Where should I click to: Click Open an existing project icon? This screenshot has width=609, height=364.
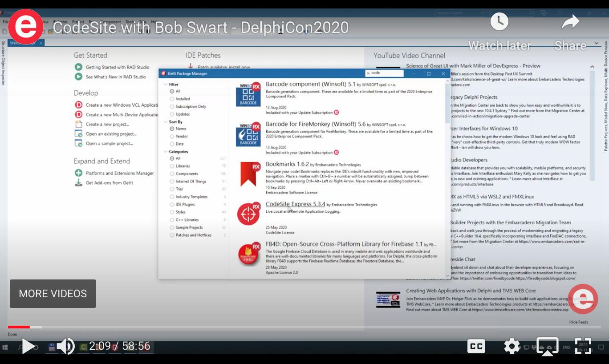tap(78, 133)
